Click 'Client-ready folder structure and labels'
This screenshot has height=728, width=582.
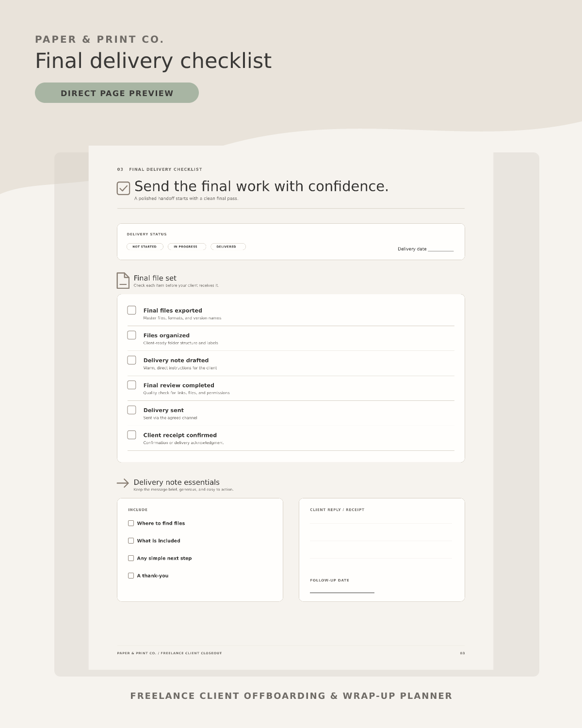[180, 343]
